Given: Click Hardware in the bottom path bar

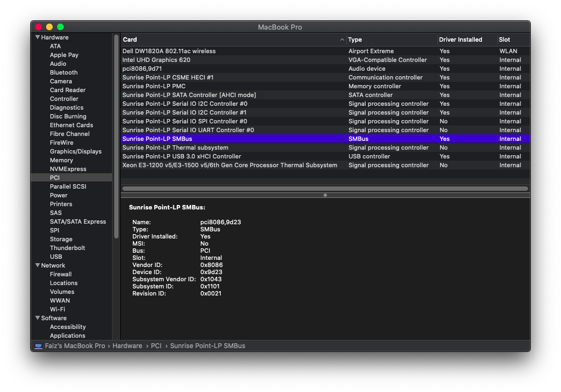Looking at the screenshot, I should 127,346.
